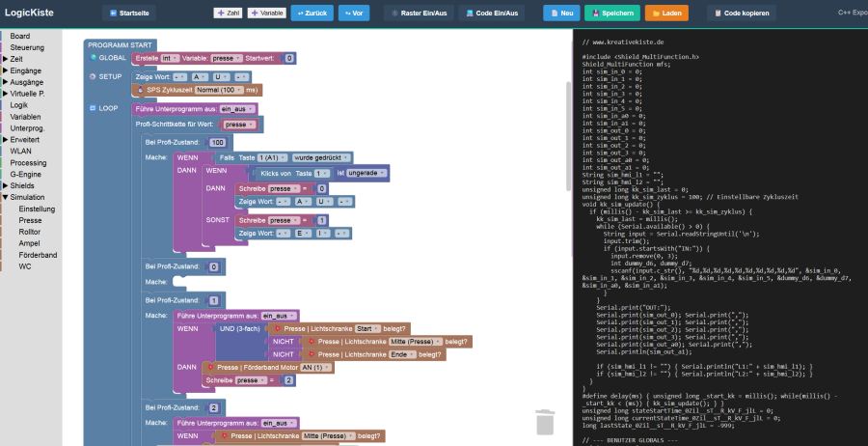The image size is (868, 446).
Task: Open the Unterprog. category
Action: 27,128
